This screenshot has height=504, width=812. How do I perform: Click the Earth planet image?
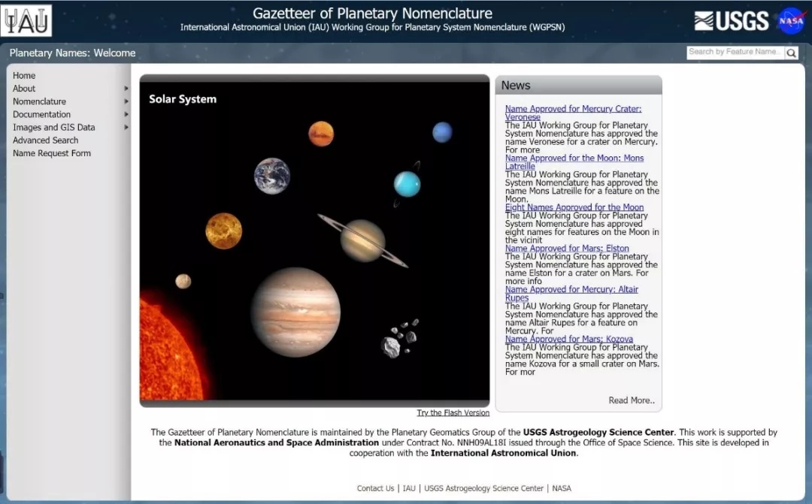point(271,176)
